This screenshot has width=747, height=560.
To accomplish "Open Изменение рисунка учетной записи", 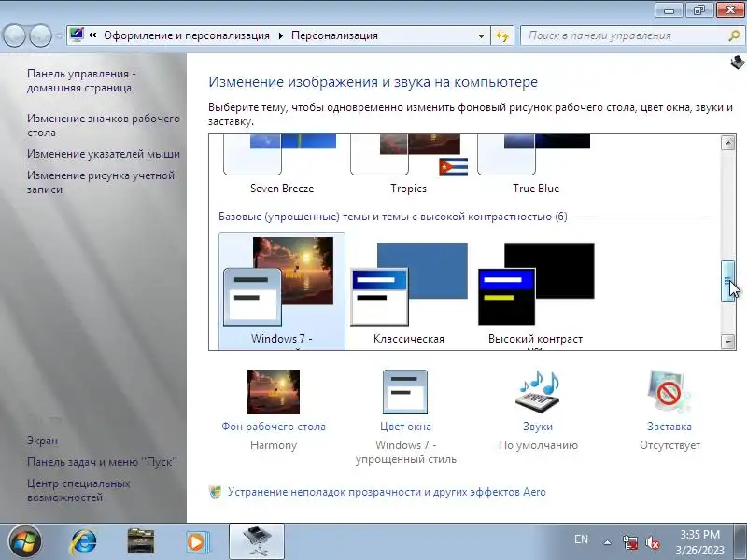I will [101, 182].
